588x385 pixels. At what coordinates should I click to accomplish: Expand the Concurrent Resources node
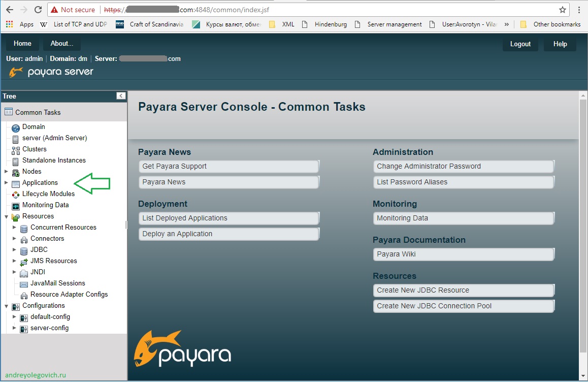14,228
